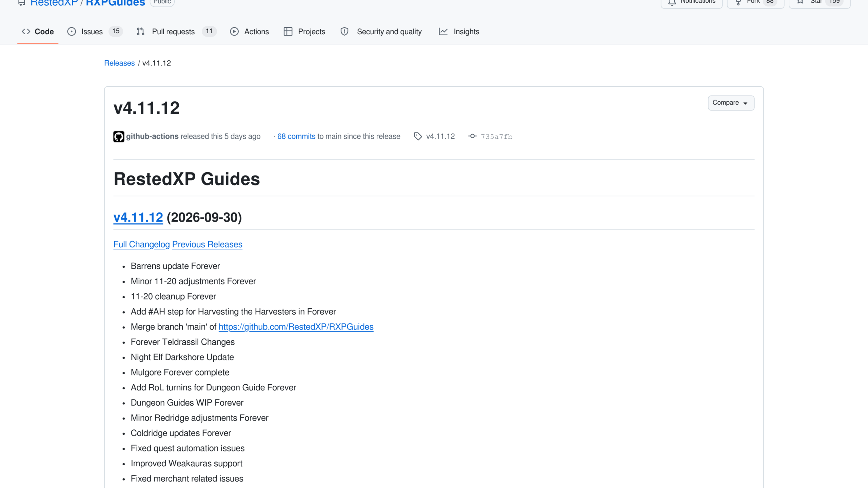Image resolution: width=868 pixels, height=488 pixels.
Task: Open the github.com/RestedXP/RXPGuides URL
Action: click(x=296, y=327)
